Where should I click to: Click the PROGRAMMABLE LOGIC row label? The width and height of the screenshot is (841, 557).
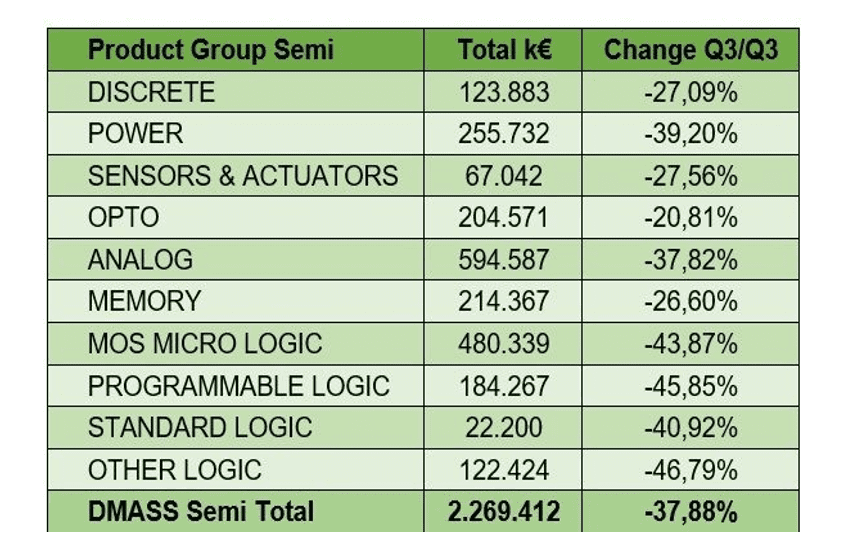pos(238,385)
